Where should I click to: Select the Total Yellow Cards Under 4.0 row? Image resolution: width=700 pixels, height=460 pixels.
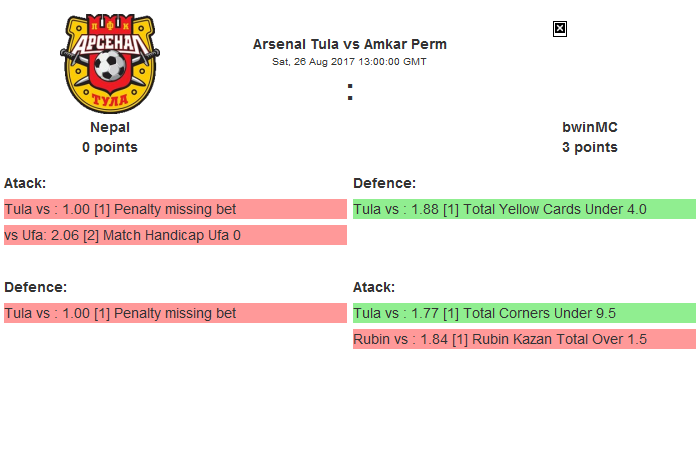pos(524,209)
